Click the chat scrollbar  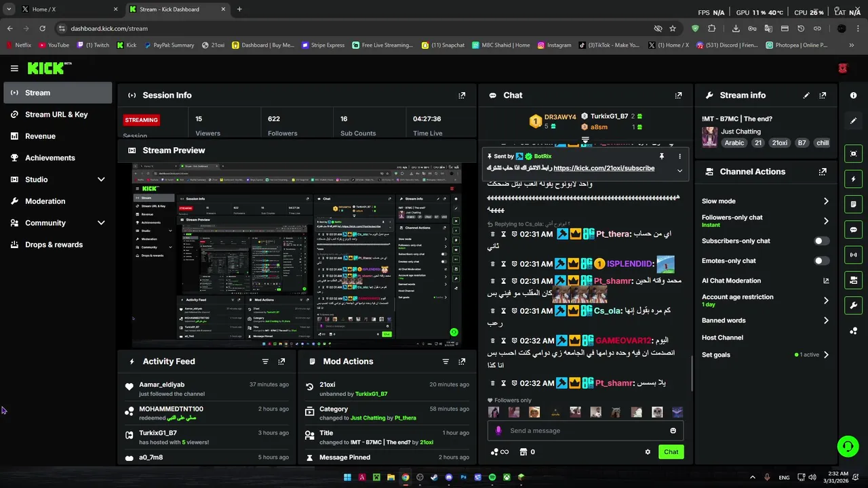click(x=691, y=373)
